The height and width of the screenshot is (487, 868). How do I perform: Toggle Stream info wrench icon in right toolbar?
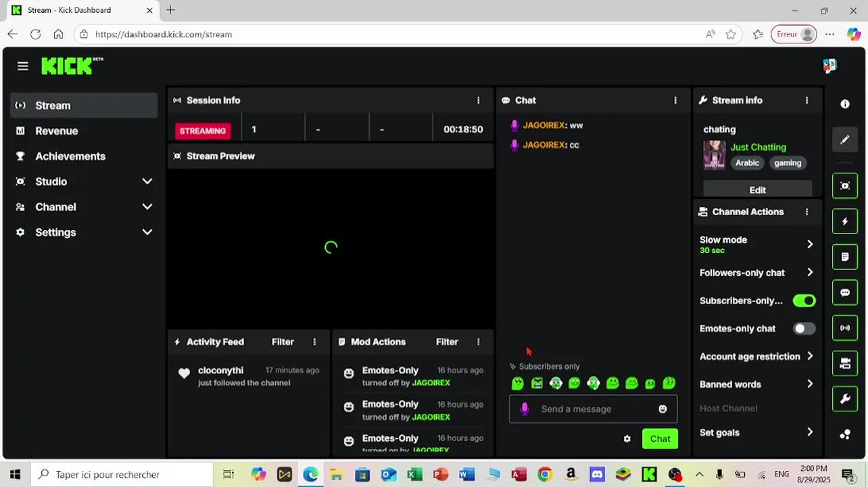tap(845, 400)
